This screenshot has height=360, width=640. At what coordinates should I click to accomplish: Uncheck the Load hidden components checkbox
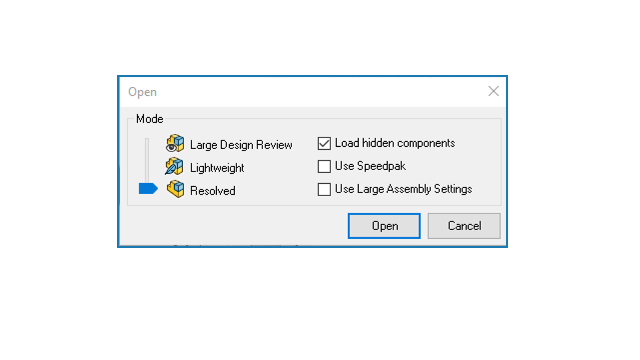[324, 143]
